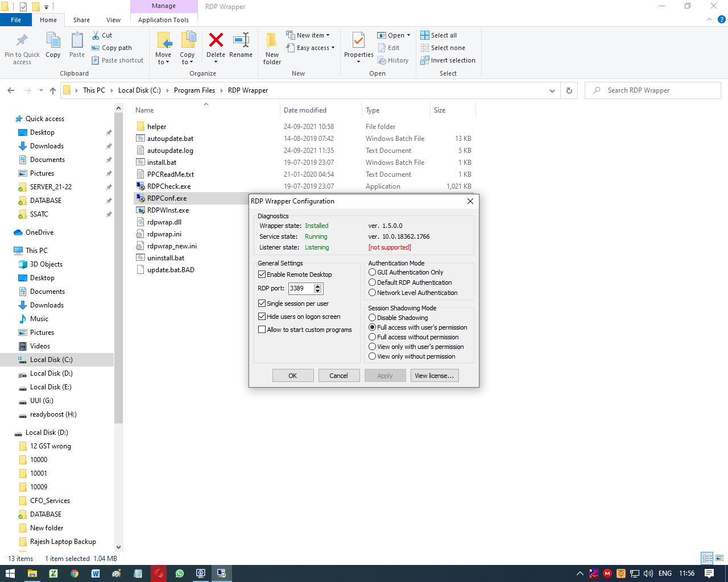The height and width of the screenshot is (582, 728).
Task: Enable Allow to start custom programs
Action: (262, 330)
